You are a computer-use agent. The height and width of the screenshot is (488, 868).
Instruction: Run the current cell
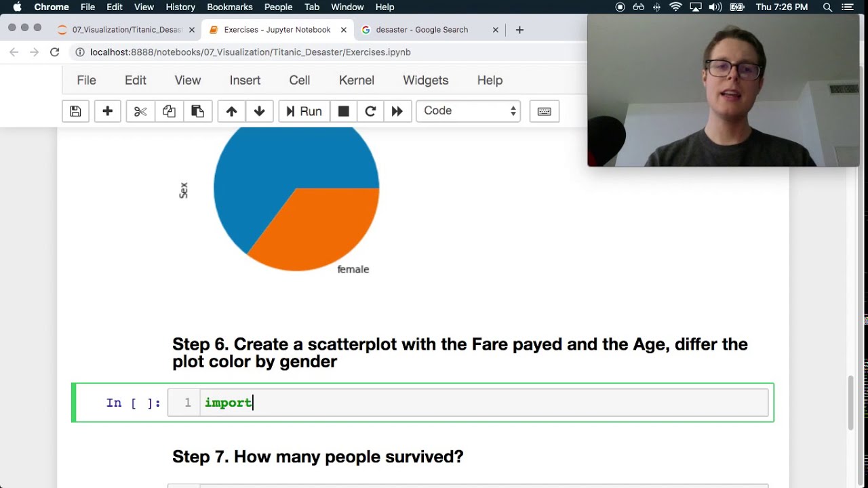pyautogui.click(x=304, y=111)
